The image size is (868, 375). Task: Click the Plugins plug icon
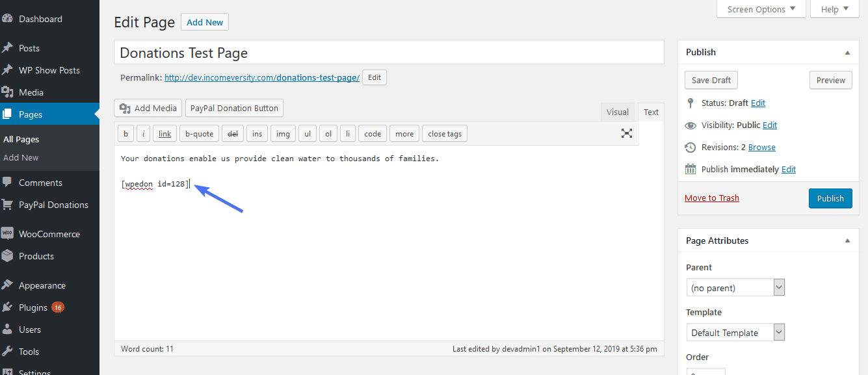click(8, 307)
